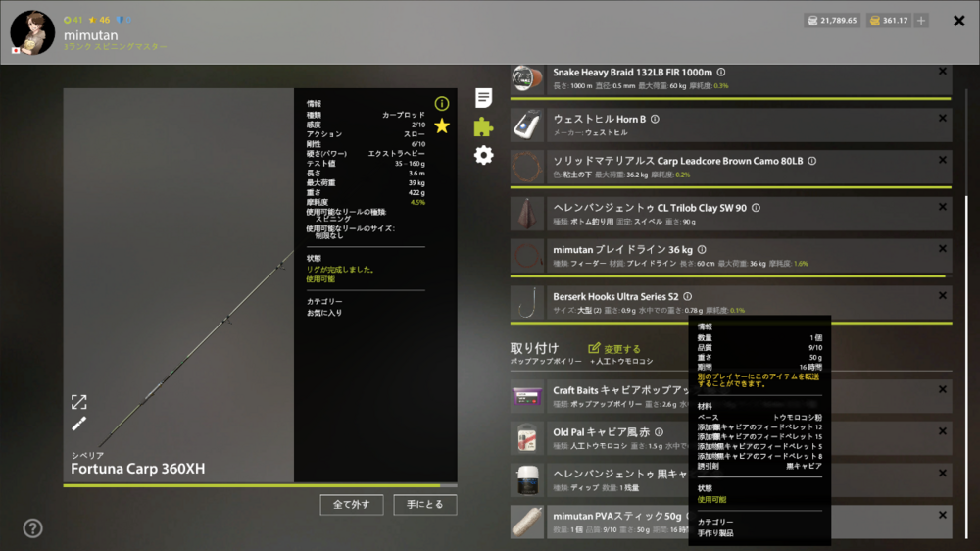The width and height of the screenshot is (980, 551).
Task: Click the Snake Heavy Braid 132LB FIR 1000m title
Action: (x=632, y=73)
